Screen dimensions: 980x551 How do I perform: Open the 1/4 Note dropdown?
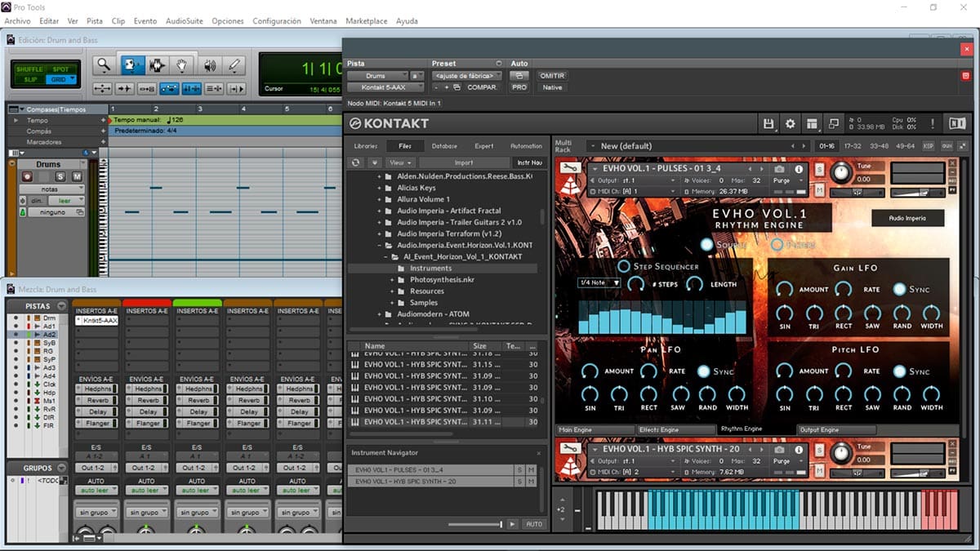coord(599,282)
